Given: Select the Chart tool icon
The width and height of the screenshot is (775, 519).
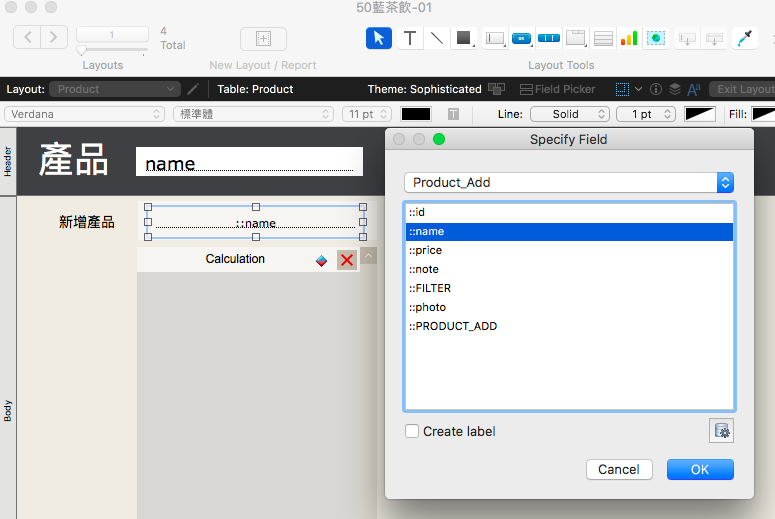Looking at the screenshot, I should [x=629, y=38].
